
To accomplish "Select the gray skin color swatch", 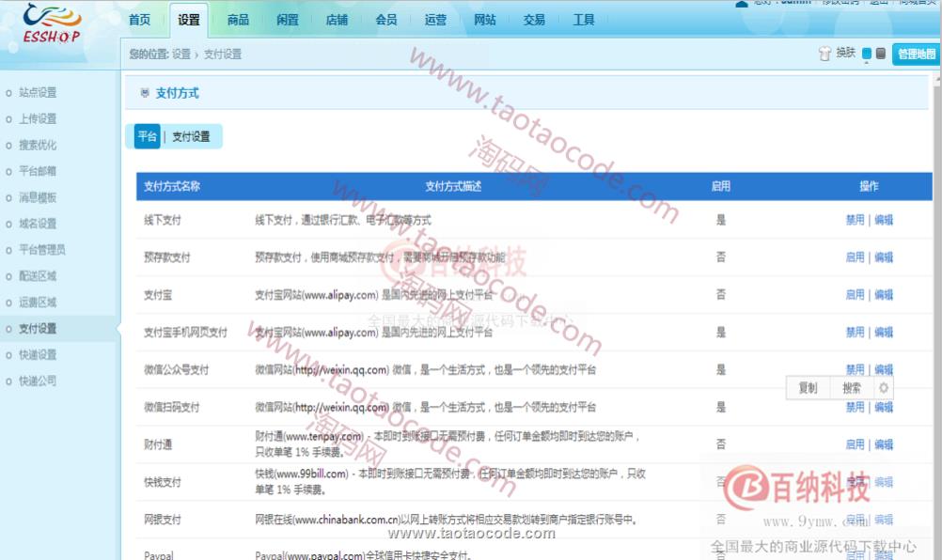I will coord(881,54).
